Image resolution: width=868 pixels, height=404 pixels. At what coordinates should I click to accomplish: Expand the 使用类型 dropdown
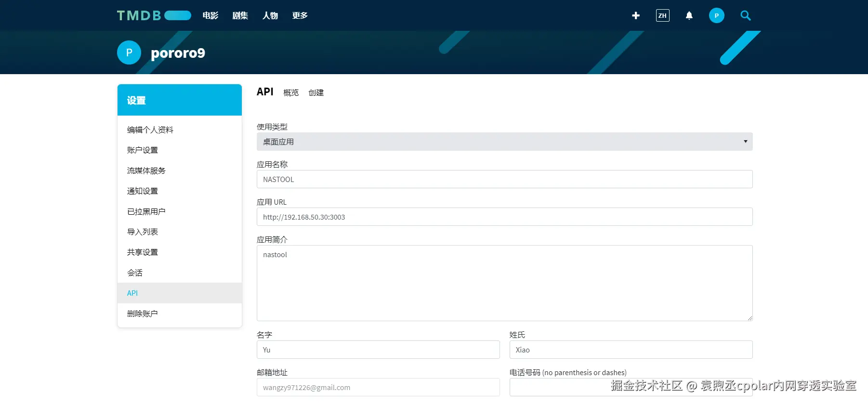pyautogui.click(x=504, y=142)
